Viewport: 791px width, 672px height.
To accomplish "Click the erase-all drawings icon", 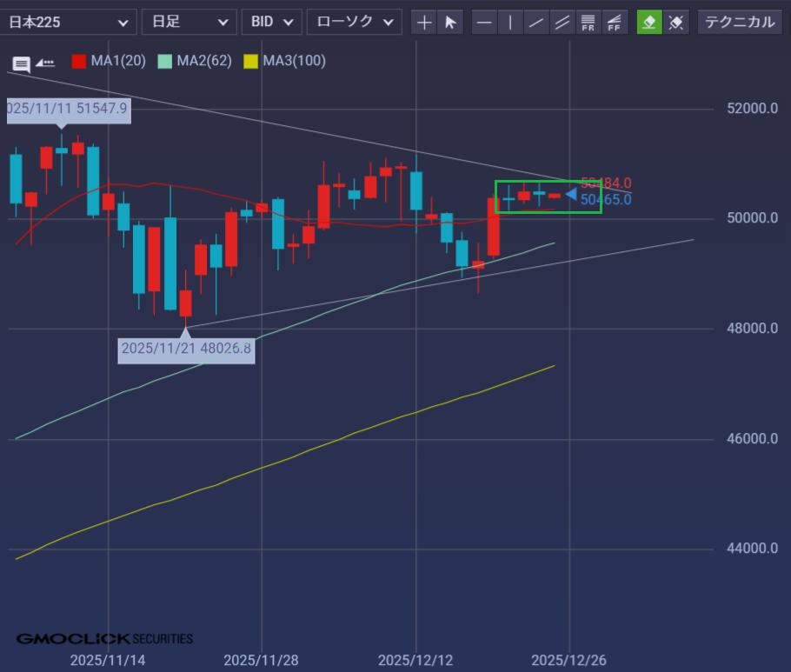I will pyautogui.click(x=675, y=22).
